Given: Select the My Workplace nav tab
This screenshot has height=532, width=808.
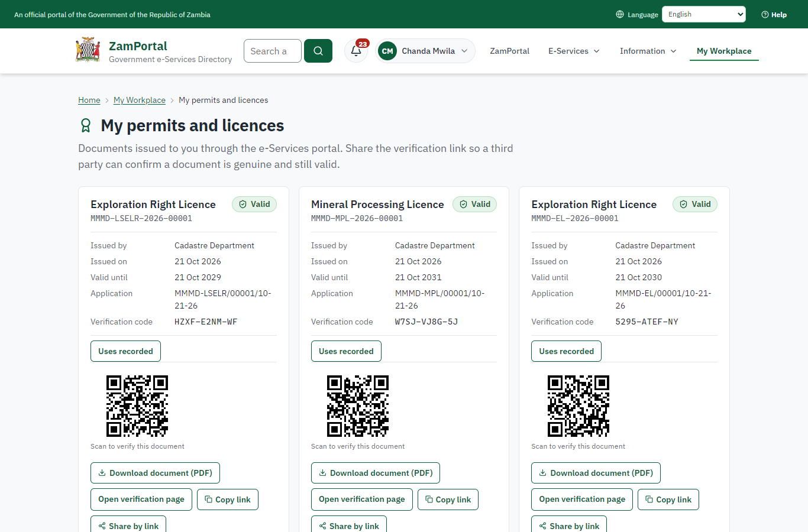Looking at the screenshot, I should pyautogui.click(x=724, y=51).
